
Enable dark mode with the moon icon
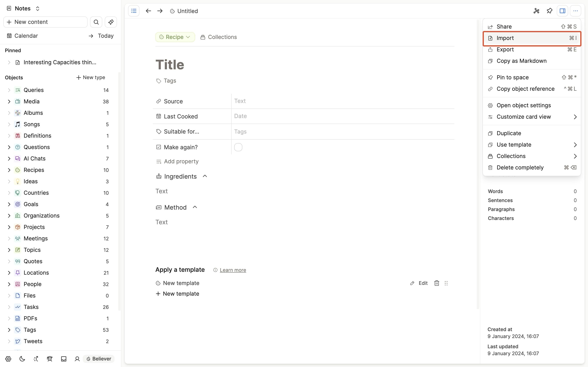pos(22,359)
